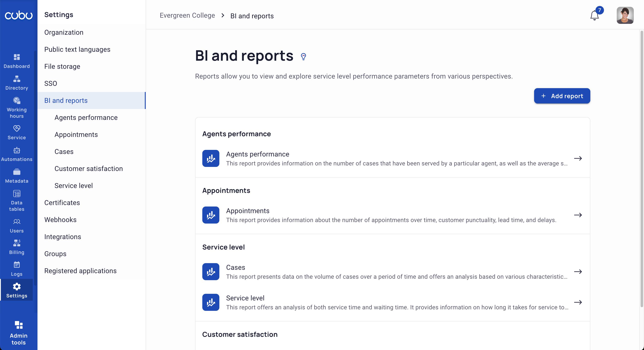Viewport: 644px width, 350px height.
Task: Click the lightbulb help icon beside the title
Action: 303,56
